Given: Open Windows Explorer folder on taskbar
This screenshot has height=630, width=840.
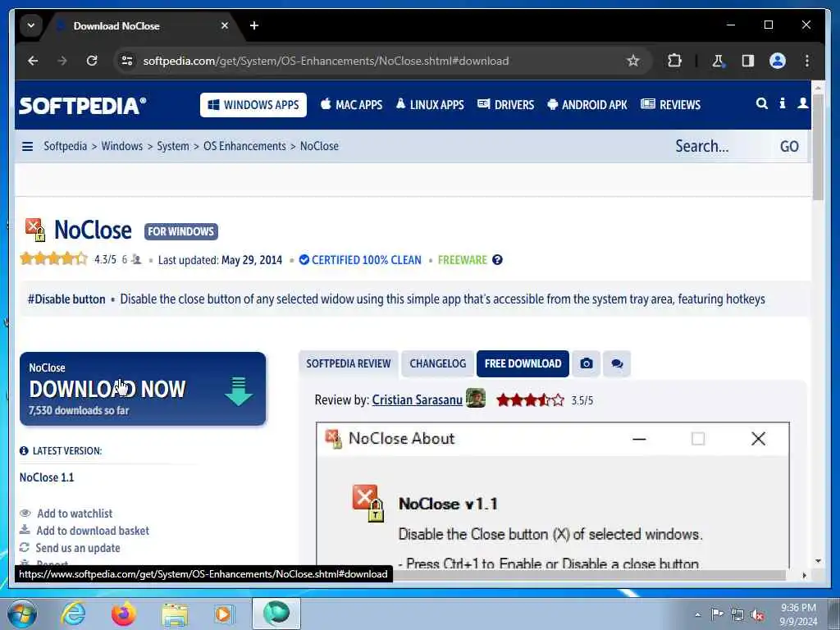Looking at the screenshot, I should pyautogui.click(x=175, y=614).
